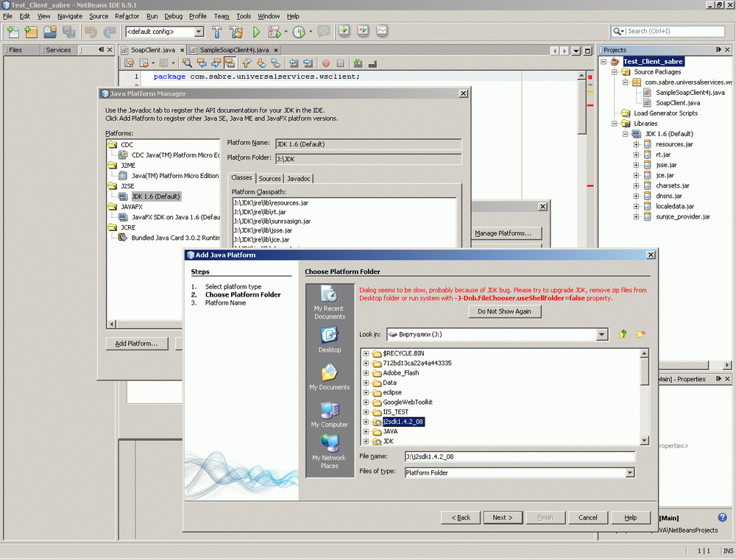Select JDK 1.6 (Default) in Platforms list

pos(156,196)
